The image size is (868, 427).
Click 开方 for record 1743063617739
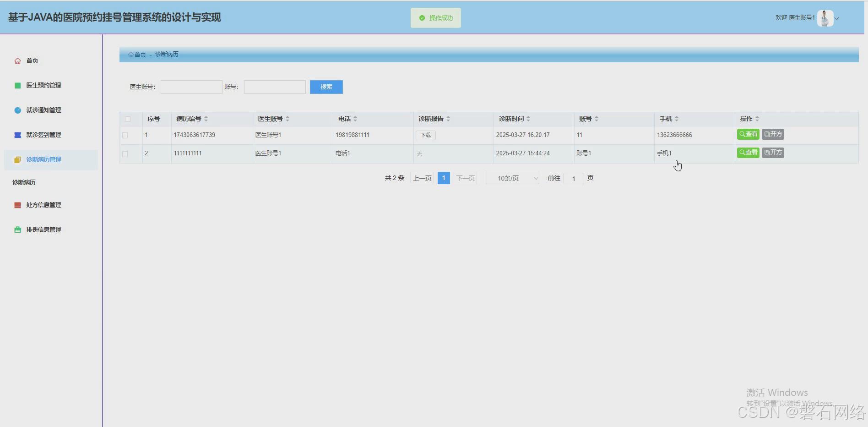pyautogui.click(x=773, y=134)
